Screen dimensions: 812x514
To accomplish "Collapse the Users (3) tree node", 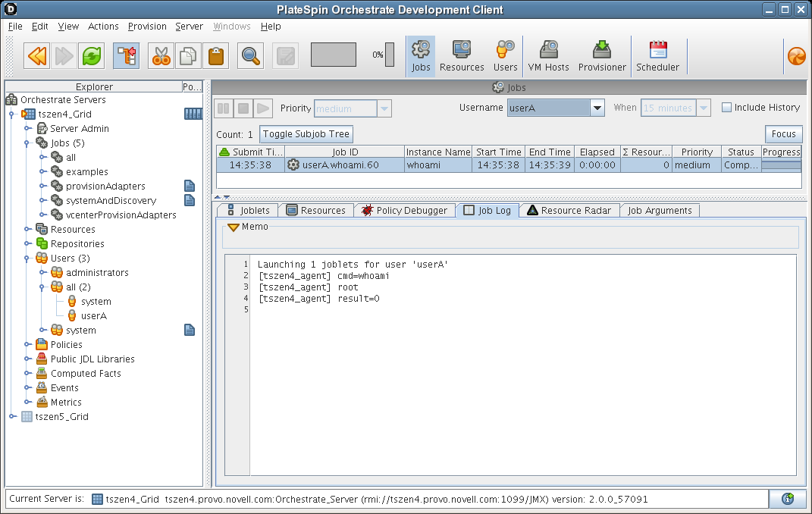I will coord(27,259).
